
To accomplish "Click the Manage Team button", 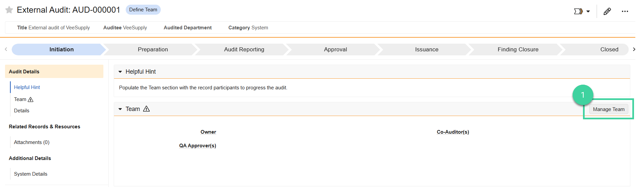I will click(x=609, y=109).
